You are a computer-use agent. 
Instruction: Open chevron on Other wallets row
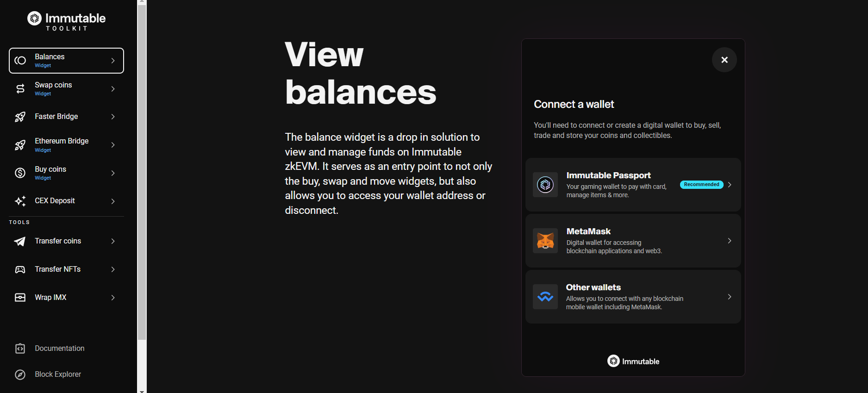click(730, 297)
